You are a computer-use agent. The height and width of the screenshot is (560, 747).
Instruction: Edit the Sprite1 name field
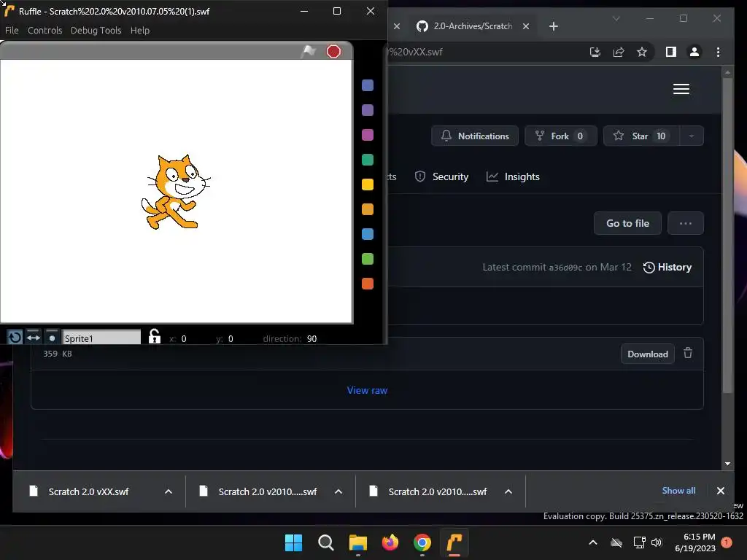pyautogui.click(x=101, y=338)
